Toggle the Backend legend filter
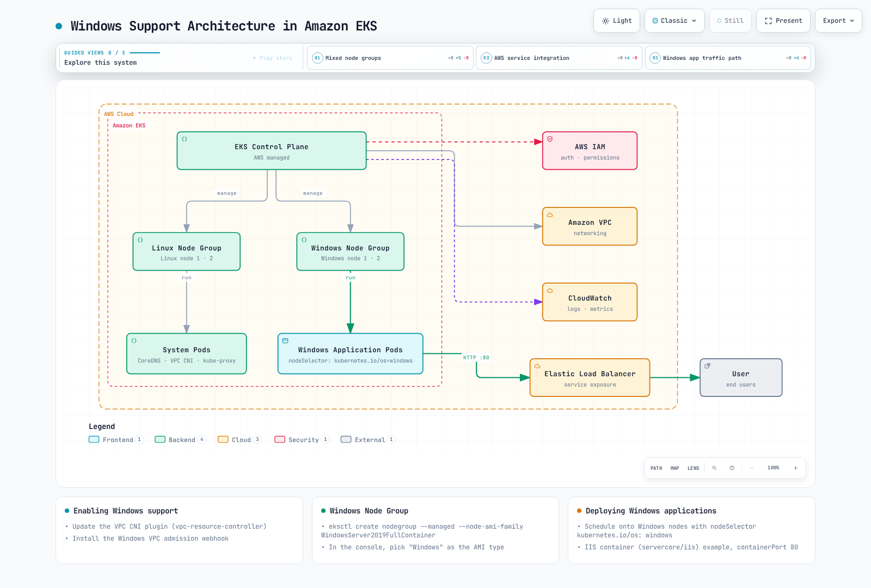 coord(180,440)
